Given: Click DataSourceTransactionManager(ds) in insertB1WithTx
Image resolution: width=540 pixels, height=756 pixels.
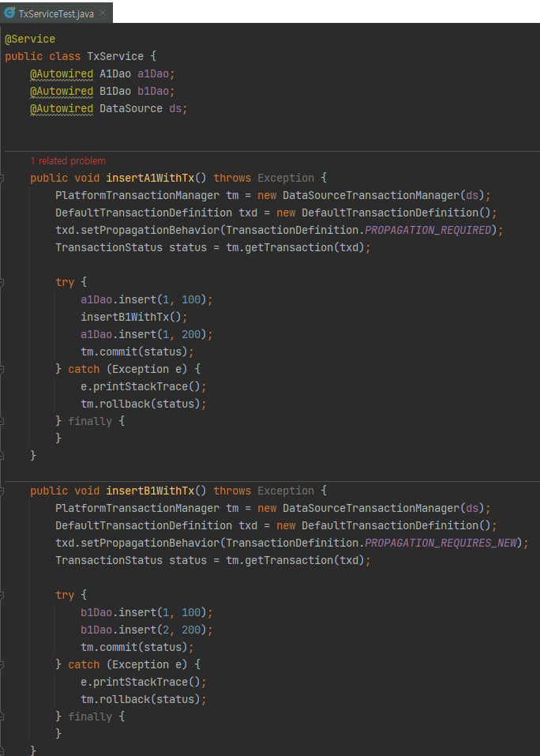Looking at the screenshot, I should click(384, 508).
